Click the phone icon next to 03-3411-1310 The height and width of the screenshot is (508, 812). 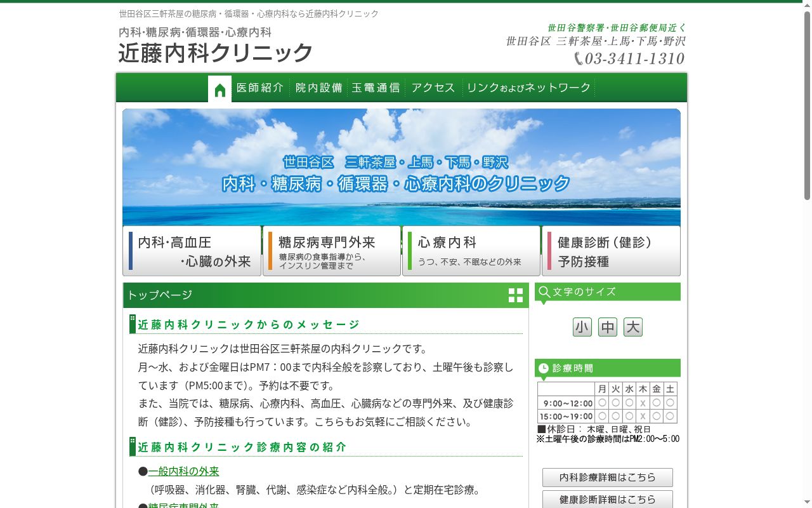click(x=579, y=58)
